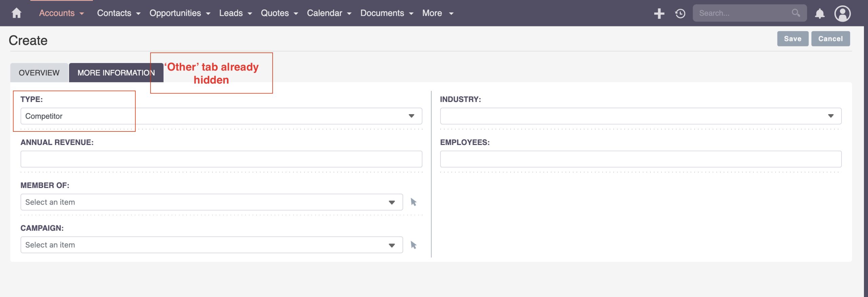Open the user profile avatar

point(842,14)
